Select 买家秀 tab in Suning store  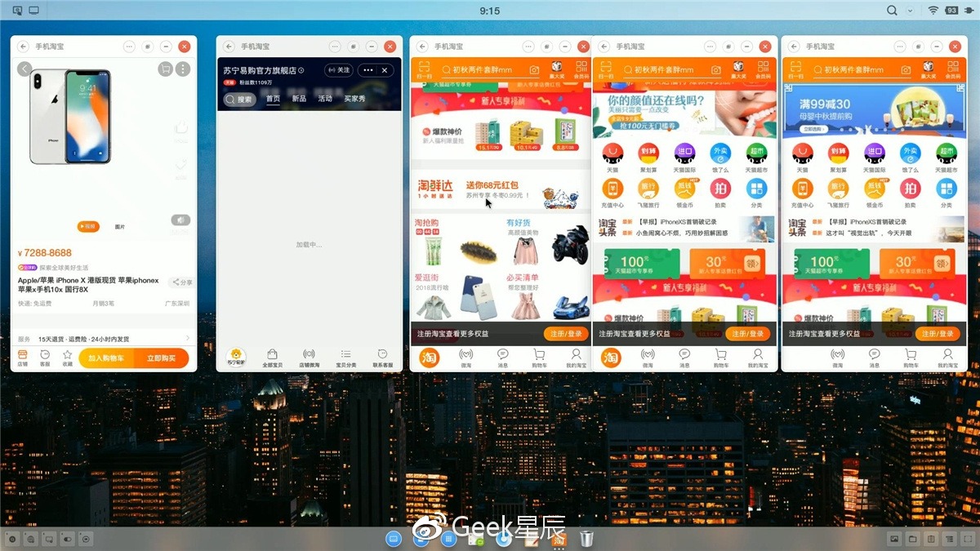(354, 99)
